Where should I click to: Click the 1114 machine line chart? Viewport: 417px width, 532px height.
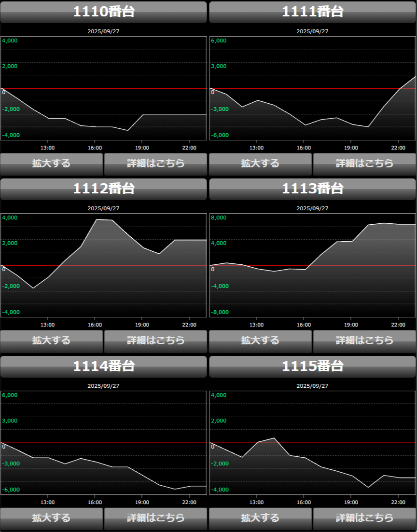pos(104,443)
